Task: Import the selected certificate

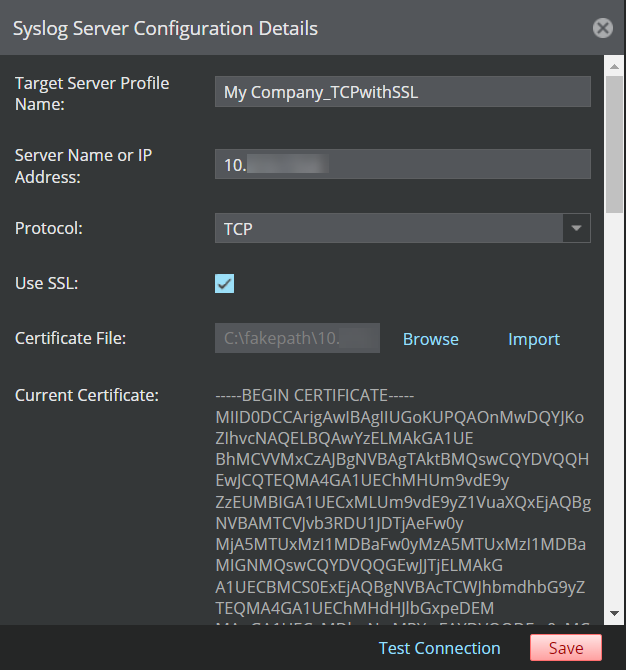Action: click(x=534, y=339)
